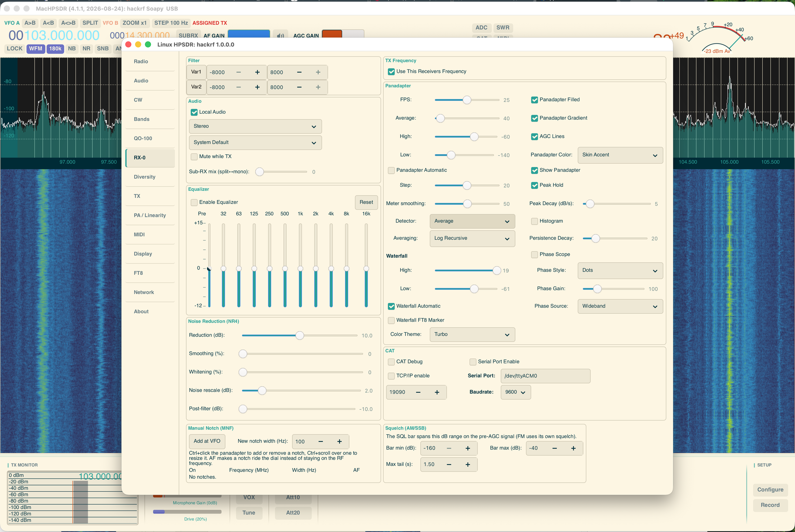Screen dimensions: 795x532
Task: Open the Network tab
Action: [x=150, y=292]
